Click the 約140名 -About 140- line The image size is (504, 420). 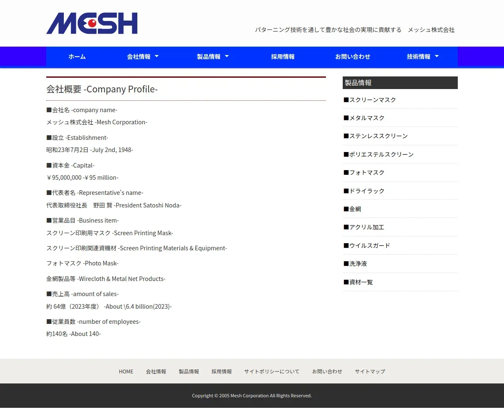coord(73,334)
